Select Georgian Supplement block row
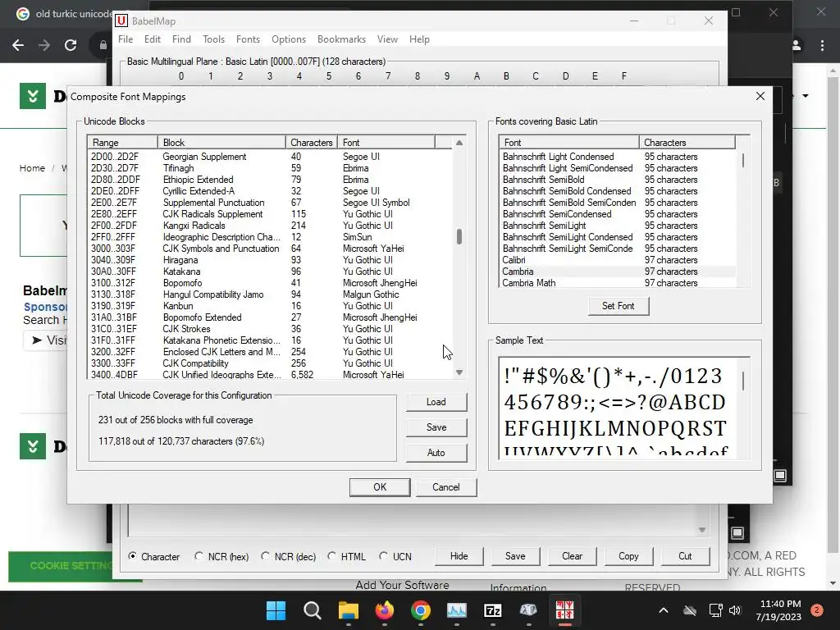This screenshot has height=630, width=840. point(270,157)
